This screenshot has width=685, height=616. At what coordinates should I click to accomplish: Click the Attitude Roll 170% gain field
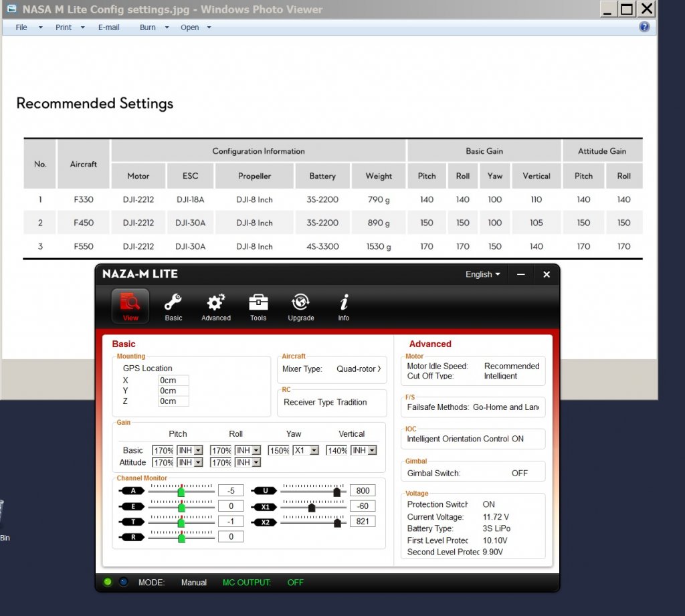click(x=221, y=462)
